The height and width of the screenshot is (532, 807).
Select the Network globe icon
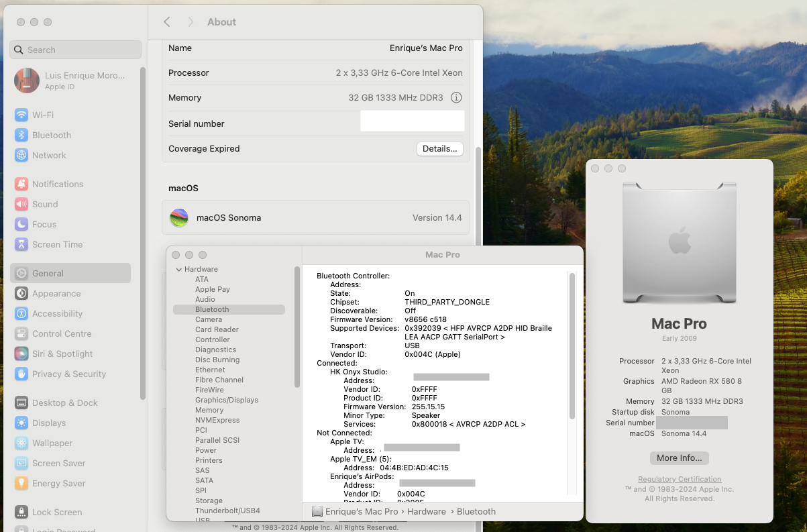(x=21, y=155)
